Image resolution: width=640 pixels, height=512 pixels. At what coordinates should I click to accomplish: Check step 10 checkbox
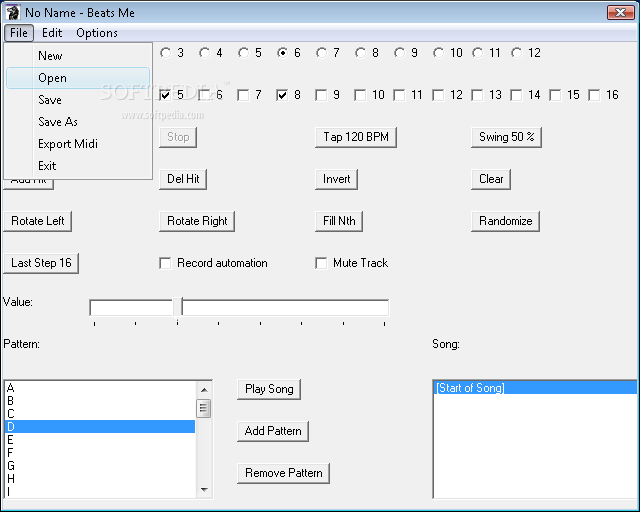click(x=360, y=96)
